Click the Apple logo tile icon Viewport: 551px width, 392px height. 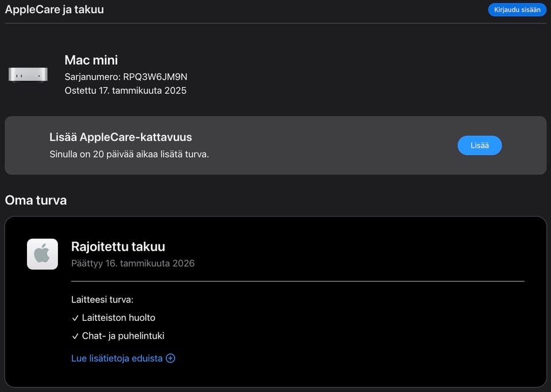[x=42, y=254]
